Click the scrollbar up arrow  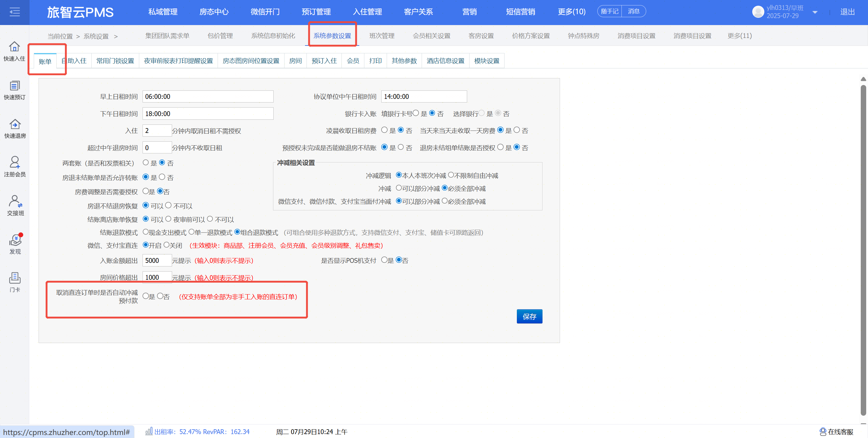click(863, 79)
